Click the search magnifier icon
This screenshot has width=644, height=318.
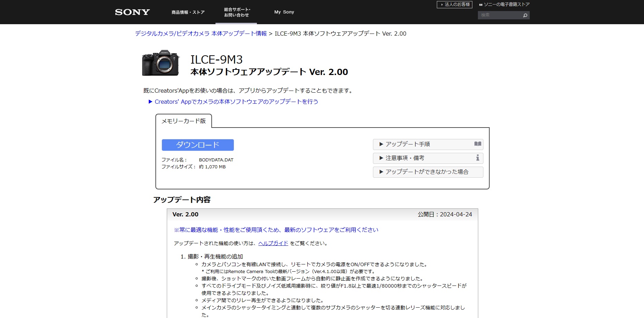pyautogui.click(x=525, y=15)
